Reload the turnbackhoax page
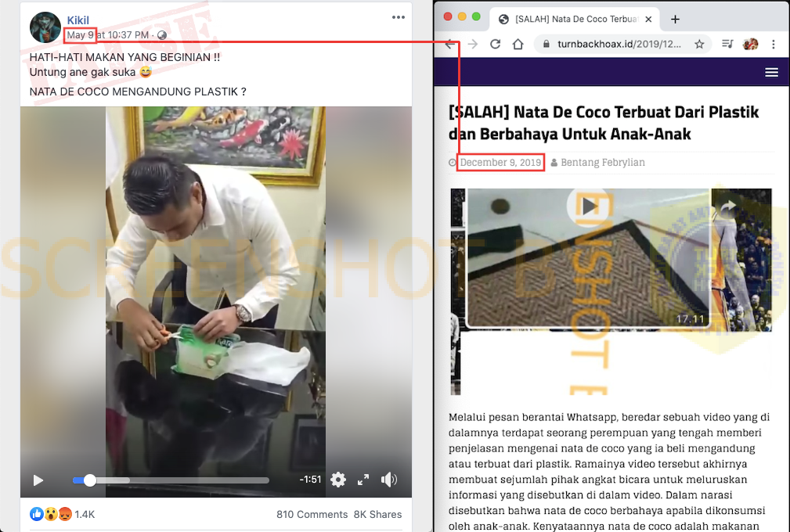The height and width of the screenshot is (532, 790). (x=495, y=44)
